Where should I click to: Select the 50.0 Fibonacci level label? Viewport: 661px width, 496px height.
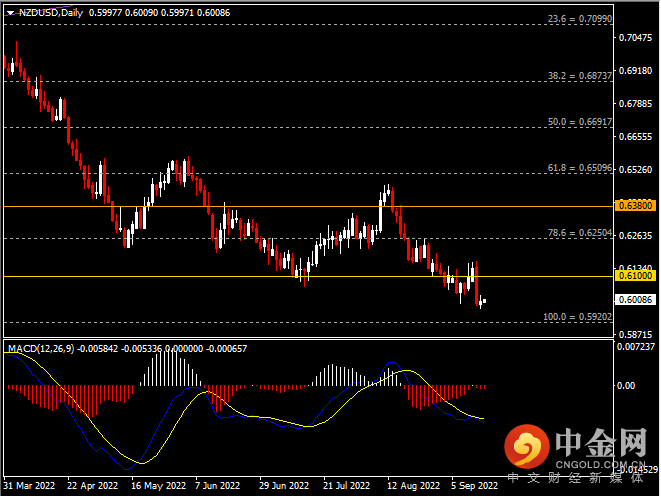click(x=577, y=122)
